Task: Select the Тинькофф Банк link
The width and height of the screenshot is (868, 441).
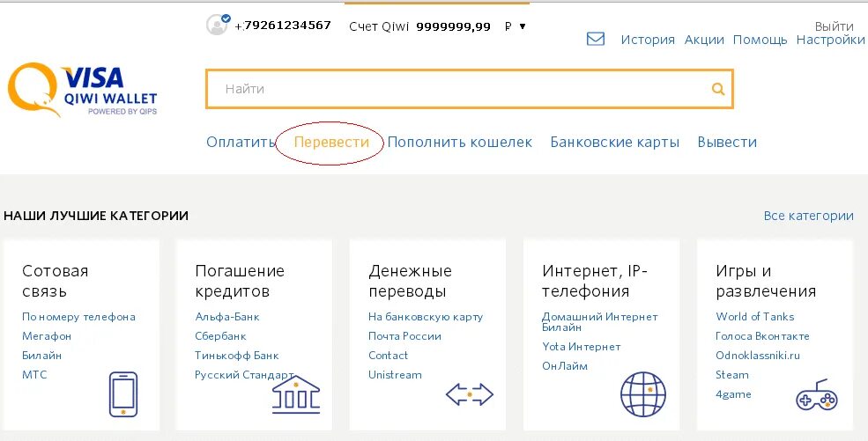Action: click(x=237, y=356)
